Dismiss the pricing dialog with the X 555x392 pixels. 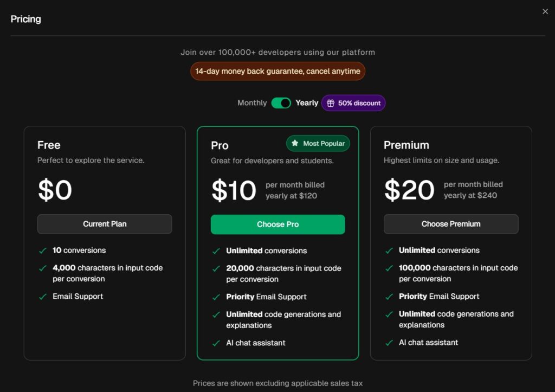tap(545, 11)
